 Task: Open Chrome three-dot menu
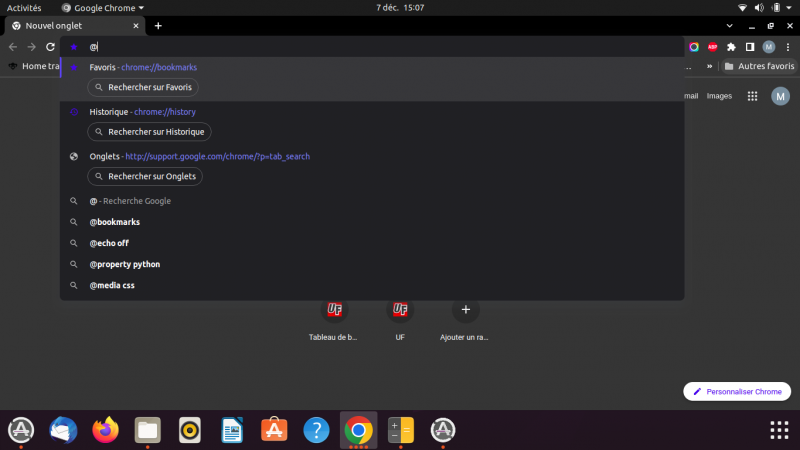point(787,47)
